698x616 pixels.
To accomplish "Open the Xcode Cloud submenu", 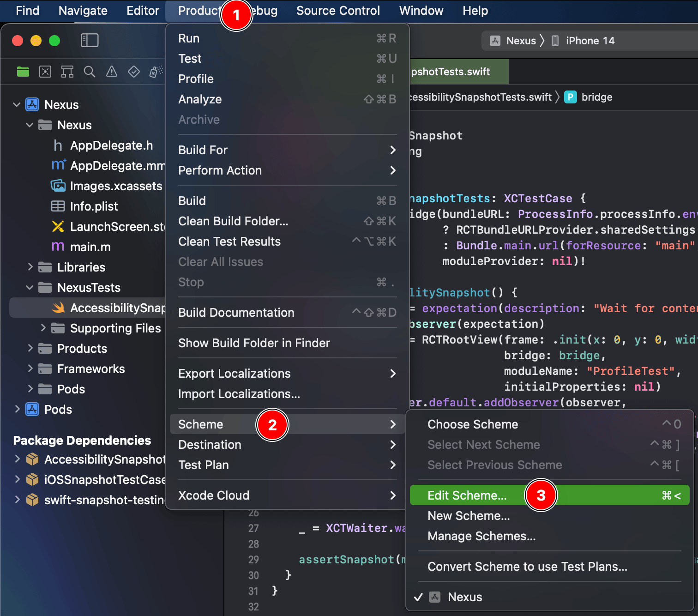I will pos(287,495).
